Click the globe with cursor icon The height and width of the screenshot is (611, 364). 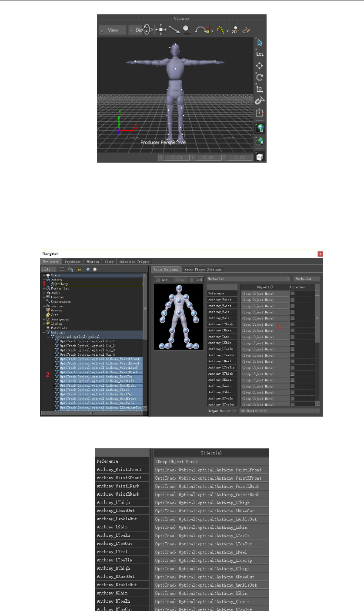[260, 128]
